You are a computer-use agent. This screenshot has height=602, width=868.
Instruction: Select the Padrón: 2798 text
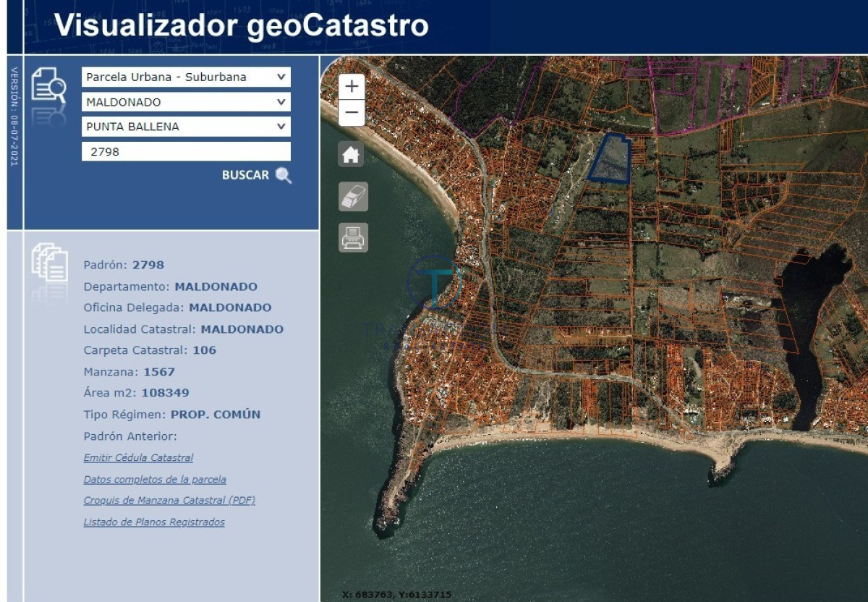[x=124, y=265]
